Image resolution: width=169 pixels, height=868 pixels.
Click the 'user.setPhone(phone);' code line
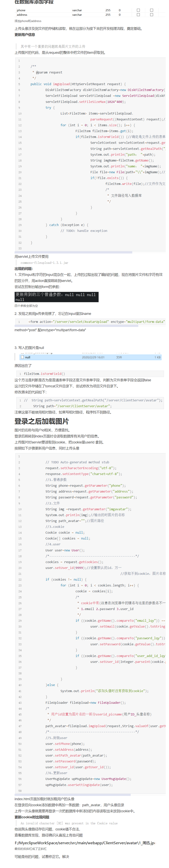coord(65,744)
